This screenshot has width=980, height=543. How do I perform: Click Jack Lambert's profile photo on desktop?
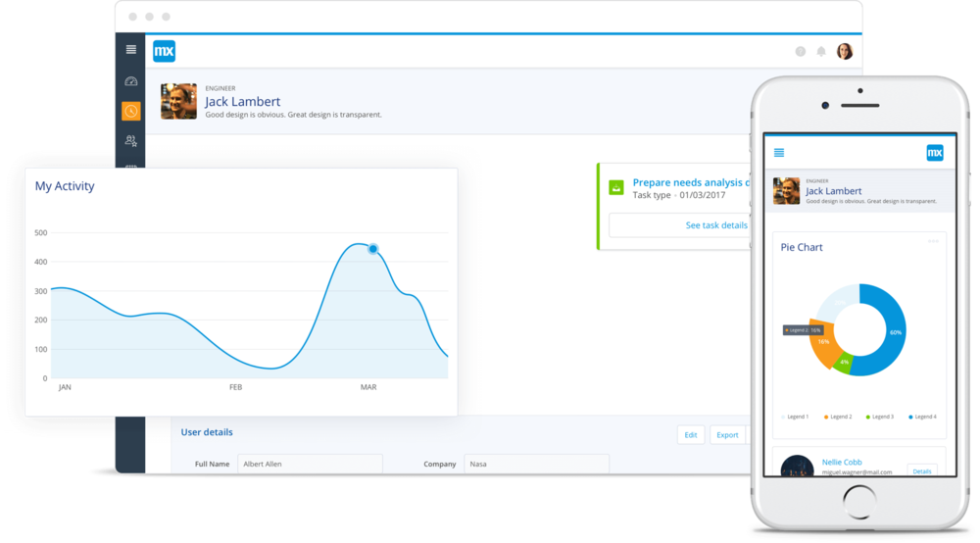(x=178, y=101)
